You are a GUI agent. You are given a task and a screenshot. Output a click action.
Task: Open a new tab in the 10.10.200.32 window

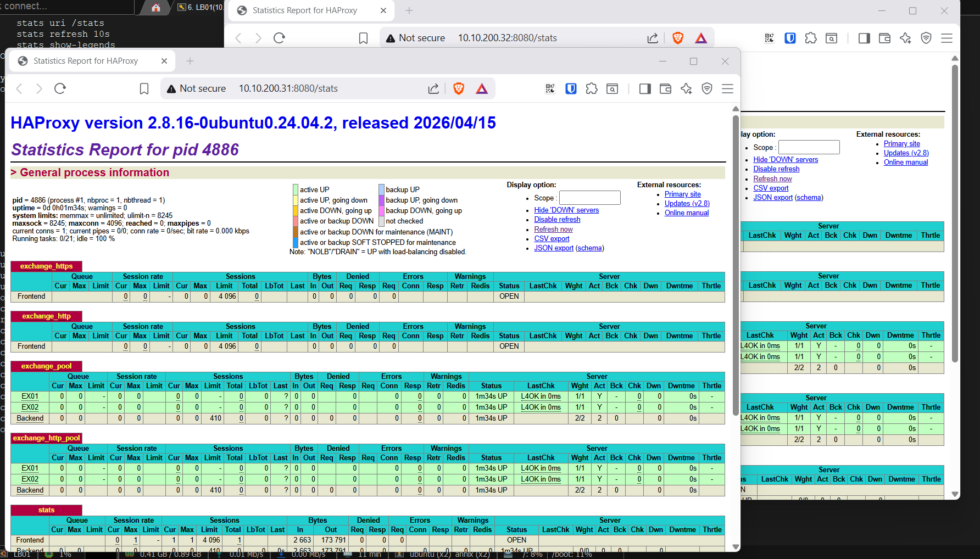pyautogui.click(x=409, y=10)
